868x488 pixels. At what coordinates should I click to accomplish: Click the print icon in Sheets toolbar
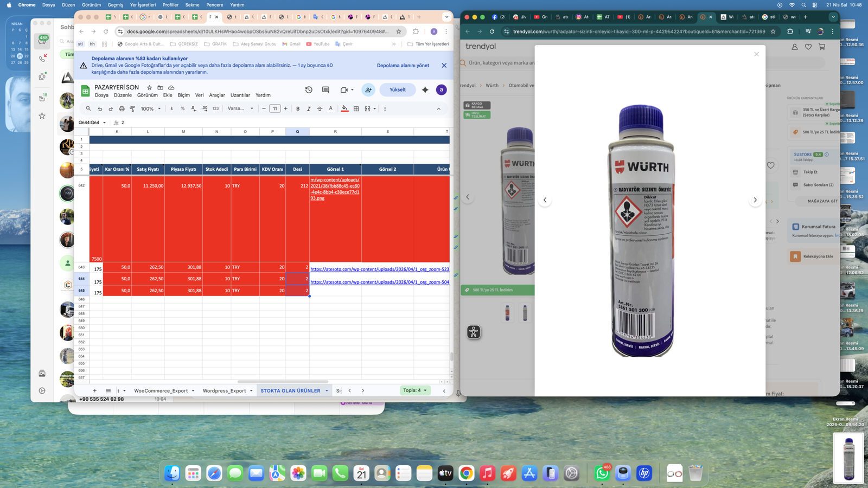(122, 108)
